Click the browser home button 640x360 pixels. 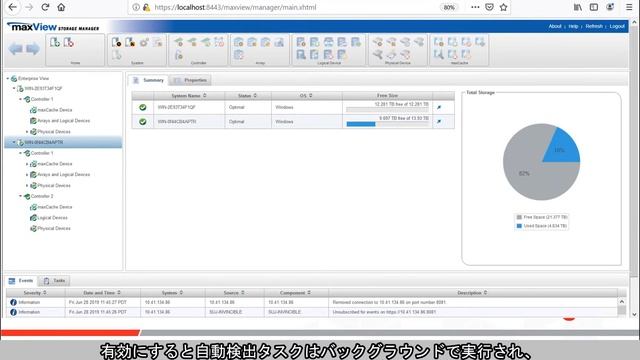[61, 7]
